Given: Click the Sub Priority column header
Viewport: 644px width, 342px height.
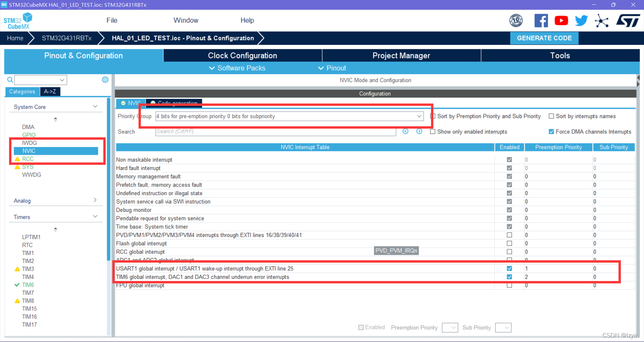Looking at the screenshot, I should tap(613, 147).
